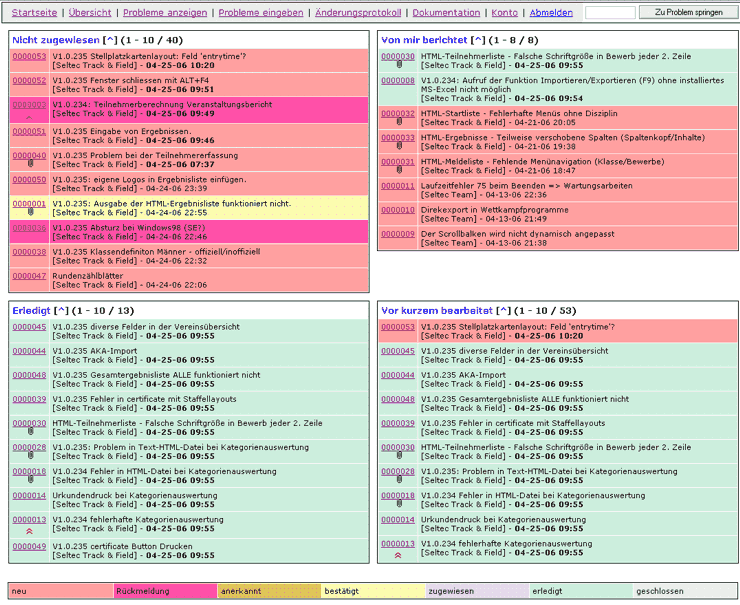Click attachment paperclip under issue 0000031
Viewport: 740px width, 605px height.
point(399,170)
